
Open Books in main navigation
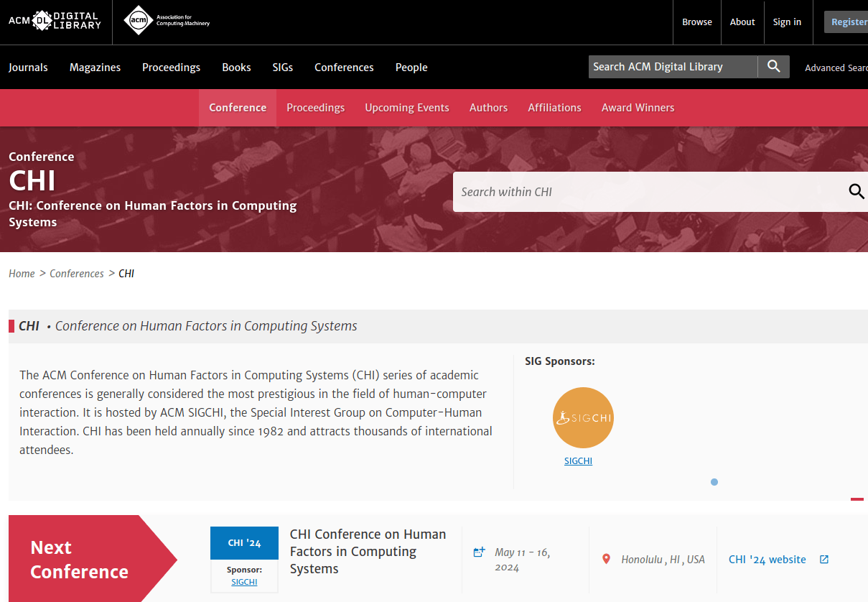click(x=236, y=67)
